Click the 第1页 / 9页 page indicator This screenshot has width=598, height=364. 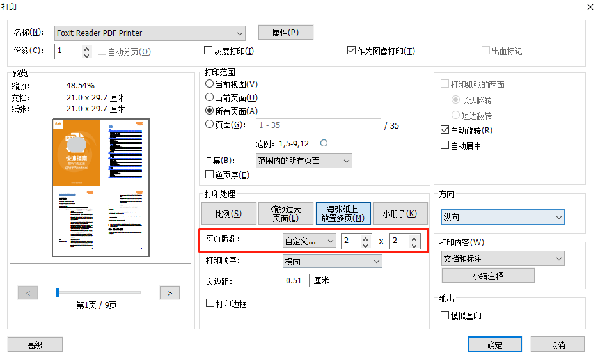(97, 305)
